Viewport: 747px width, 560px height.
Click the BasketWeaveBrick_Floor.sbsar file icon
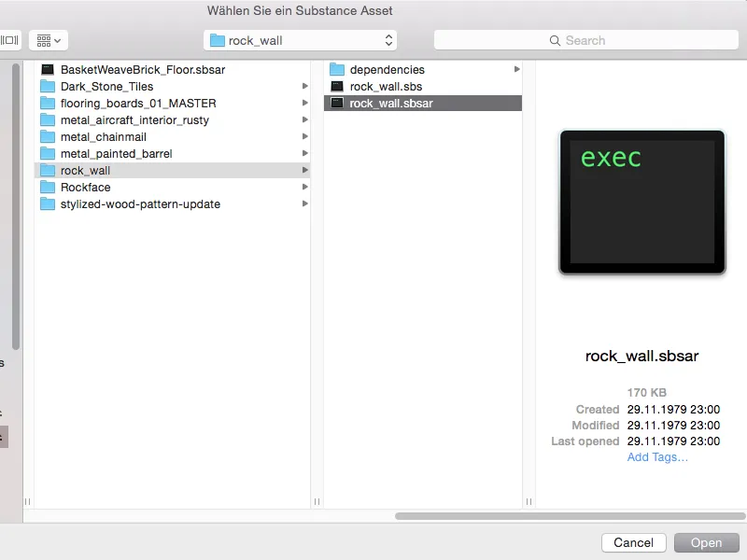point(48,70)
